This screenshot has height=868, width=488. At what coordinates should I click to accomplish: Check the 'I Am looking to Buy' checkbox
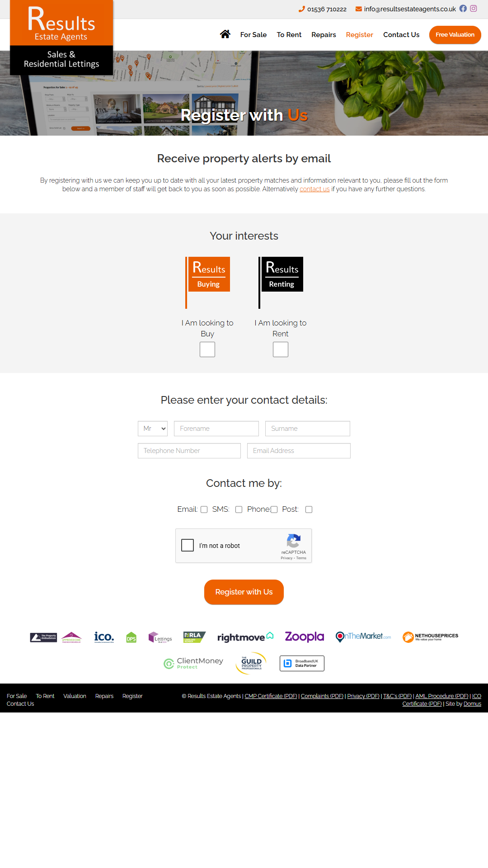[207, 349]
